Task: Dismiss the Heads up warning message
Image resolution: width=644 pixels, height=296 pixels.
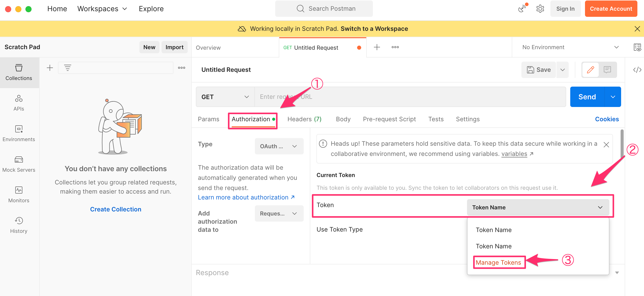Action: pyautogui.click(x=606, y=145)
